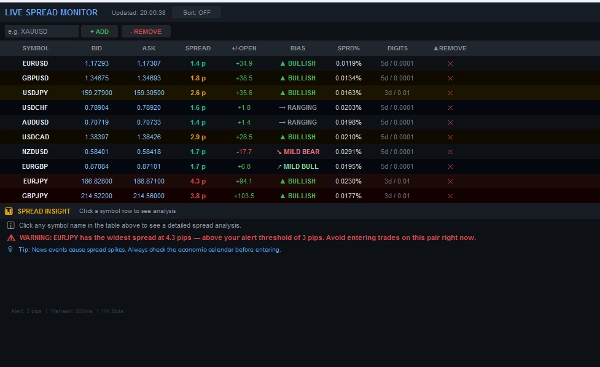Click the - REMOVE button
The width and height of the screenshot is (600, 367).
(x=146, y=31)
